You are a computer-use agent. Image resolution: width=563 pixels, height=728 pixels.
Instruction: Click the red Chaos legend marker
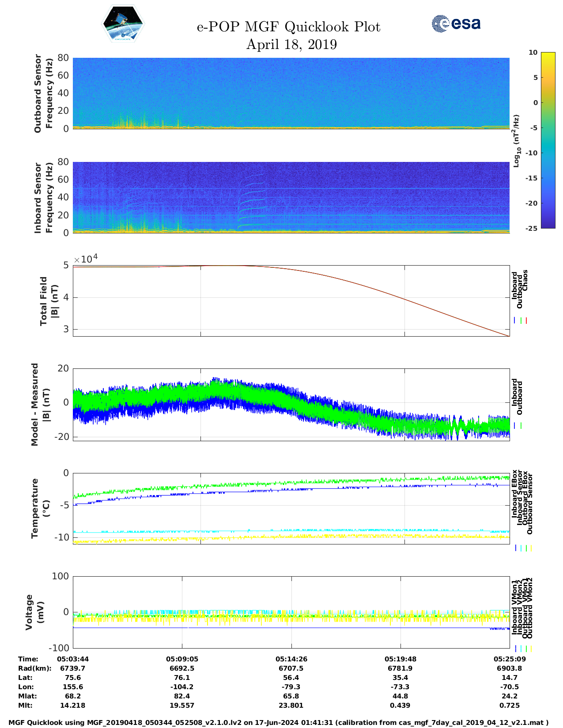click(x=526, y=321)
